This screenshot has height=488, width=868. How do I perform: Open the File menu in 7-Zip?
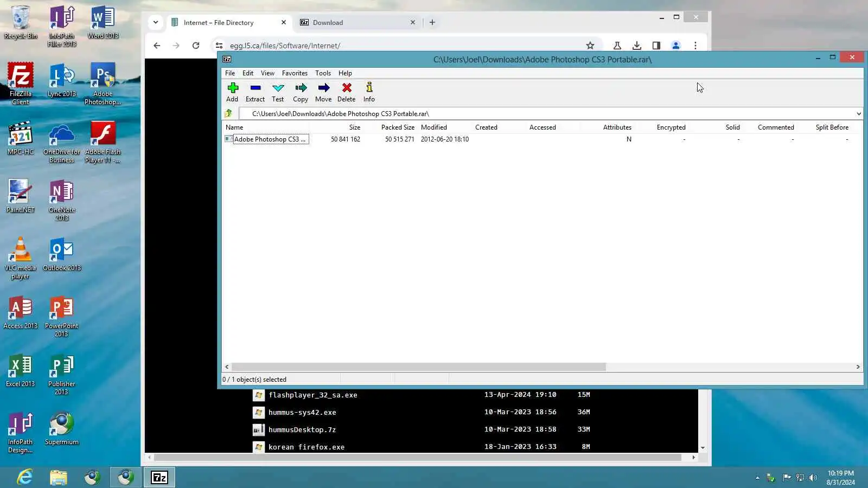click(x=230, y=73)
